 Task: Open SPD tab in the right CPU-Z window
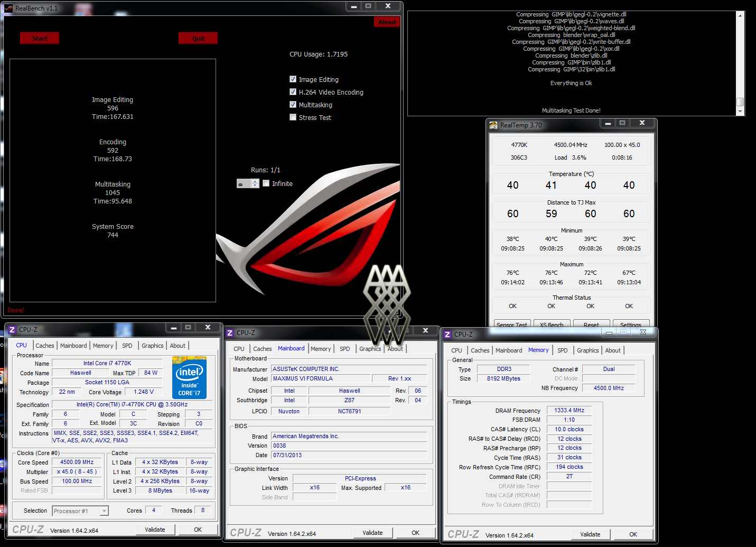click(x=563, y=350)
